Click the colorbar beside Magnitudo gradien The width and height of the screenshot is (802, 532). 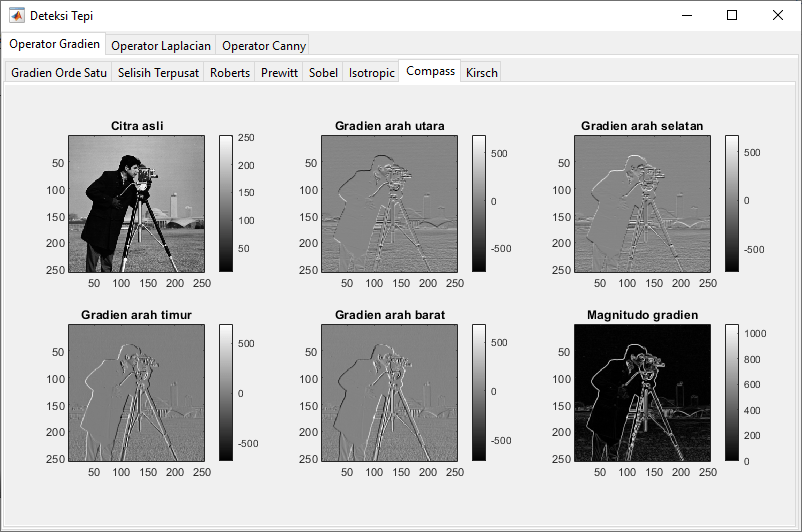[732, 392]
